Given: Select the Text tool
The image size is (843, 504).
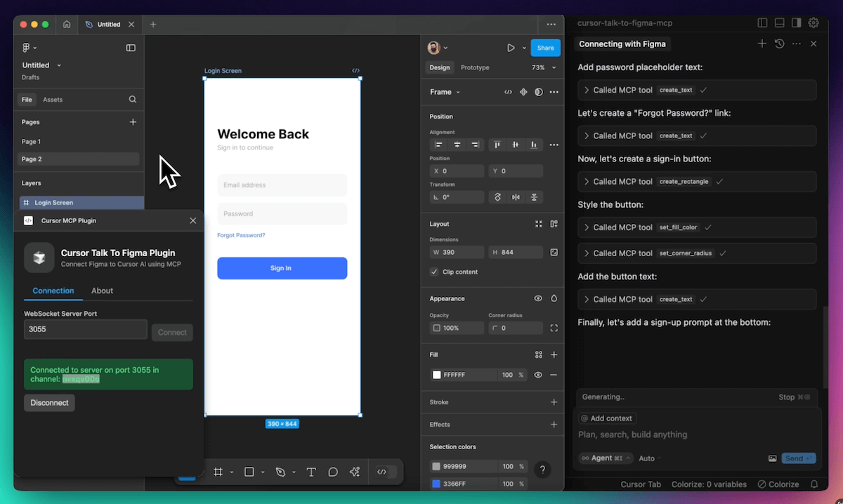Looking at the screenshot, I should (x=311, y=472).
